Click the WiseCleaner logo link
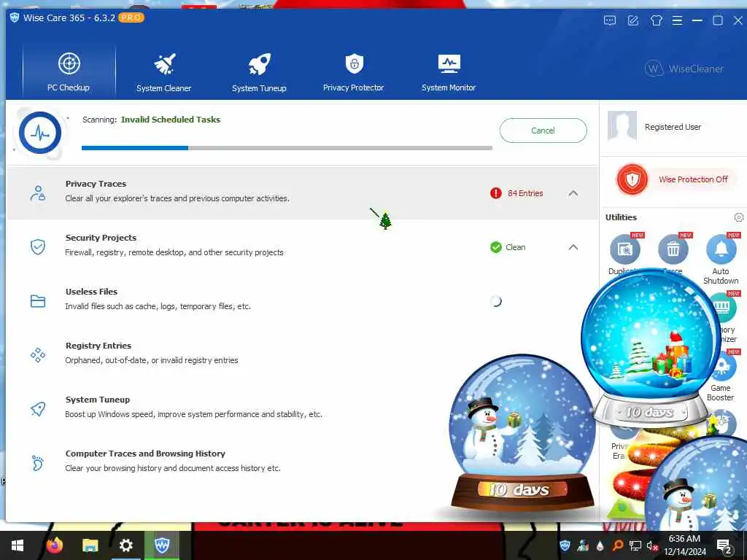 [684, 69]
